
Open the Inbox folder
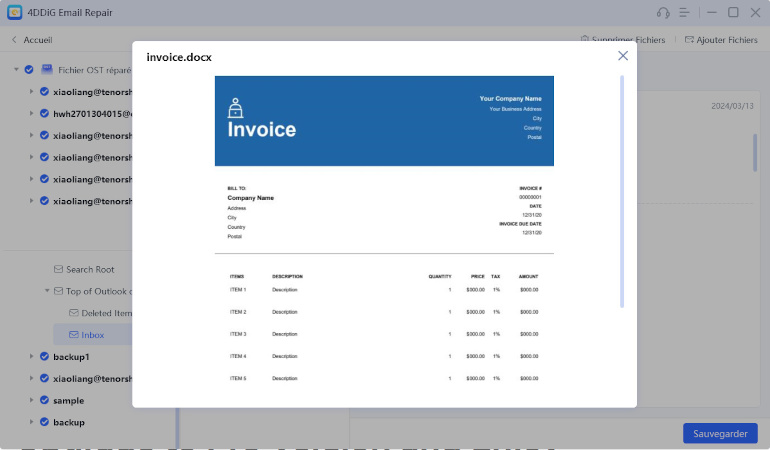(92, 335)
